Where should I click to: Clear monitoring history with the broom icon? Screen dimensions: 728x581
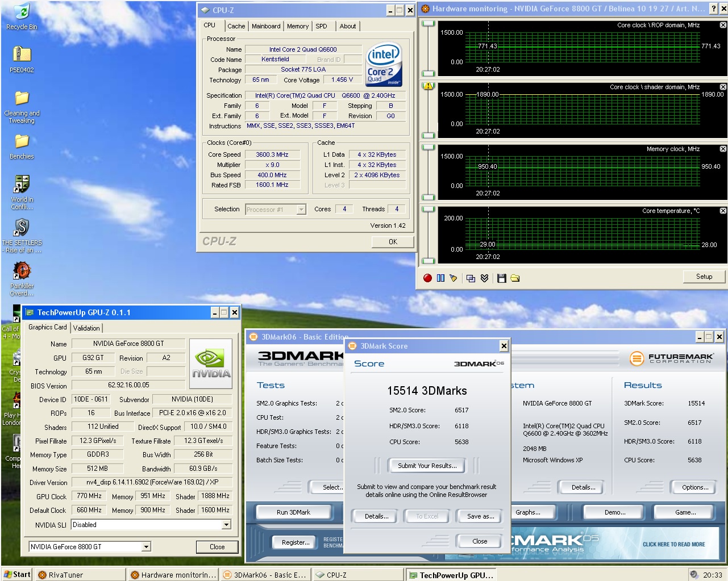click(453, 278)
